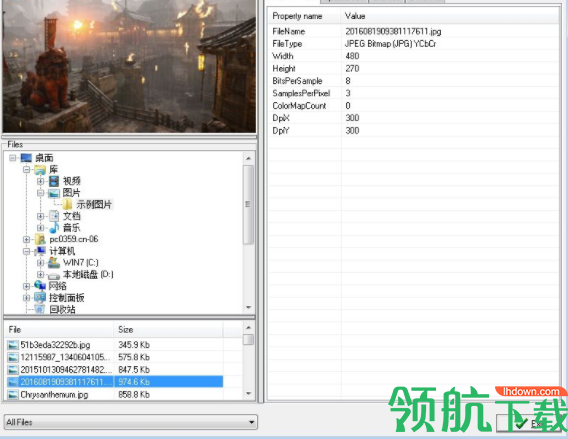The height and width of the screenshot is (439, 568).
Task: Click the 示例图片 folder icon
Action: click(67, 205)
